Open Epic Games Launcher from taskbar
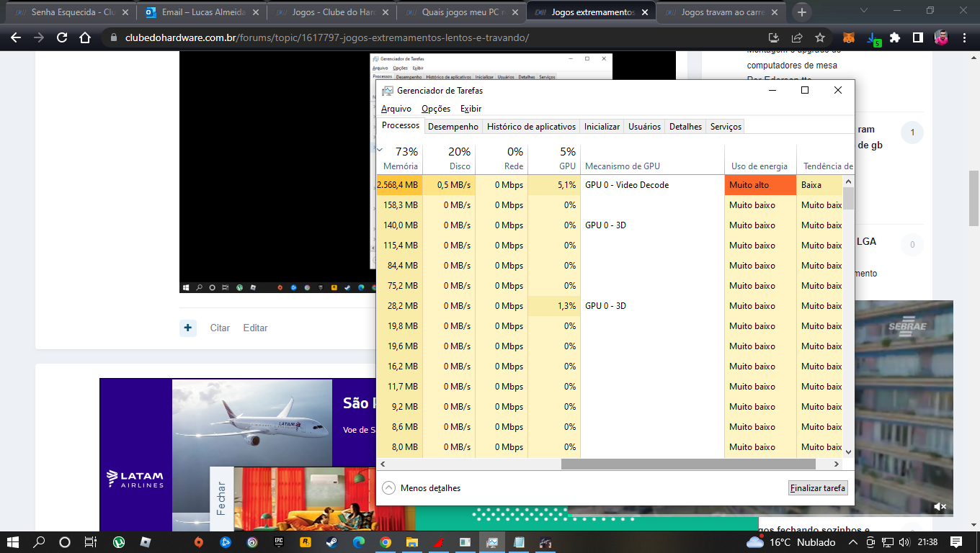This screenshot has width=980, height=553. (x=278, y=542)
